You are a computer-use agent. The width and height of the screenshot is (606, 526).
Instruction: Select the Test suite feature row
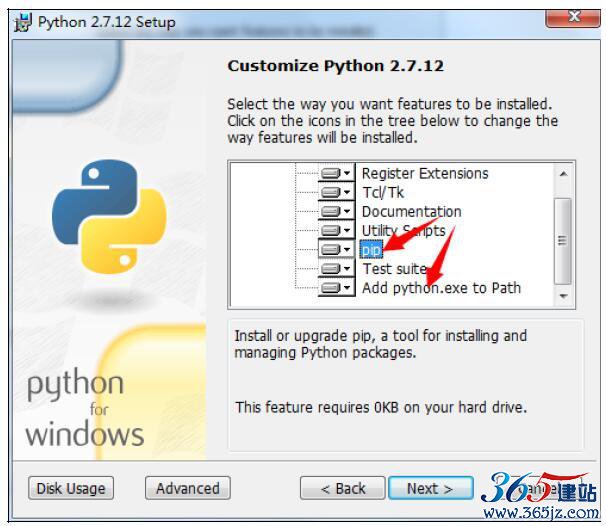click(394, 269)
